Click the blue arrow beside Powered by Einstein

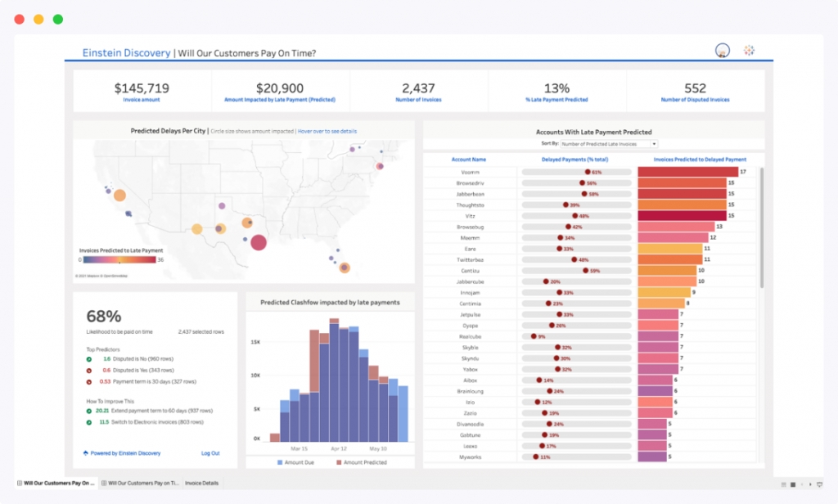click(x=88, y=453)
